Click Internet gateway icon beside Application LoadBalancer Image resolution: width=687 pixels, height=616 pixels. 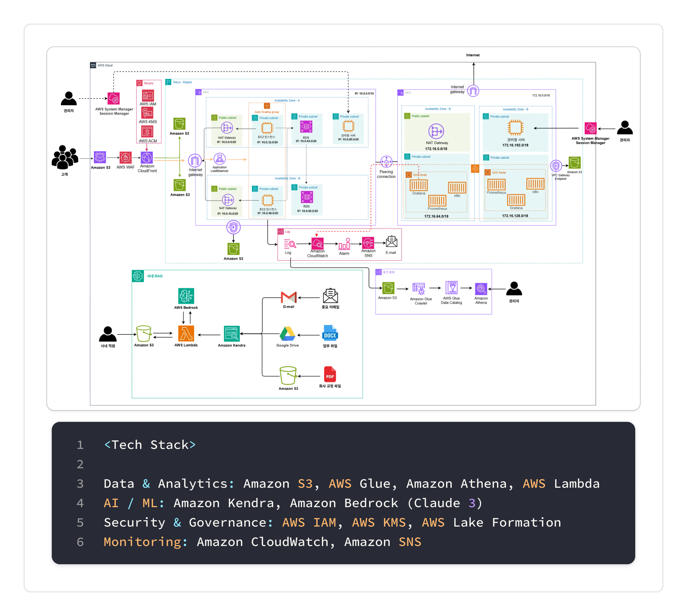pos(195,161)
